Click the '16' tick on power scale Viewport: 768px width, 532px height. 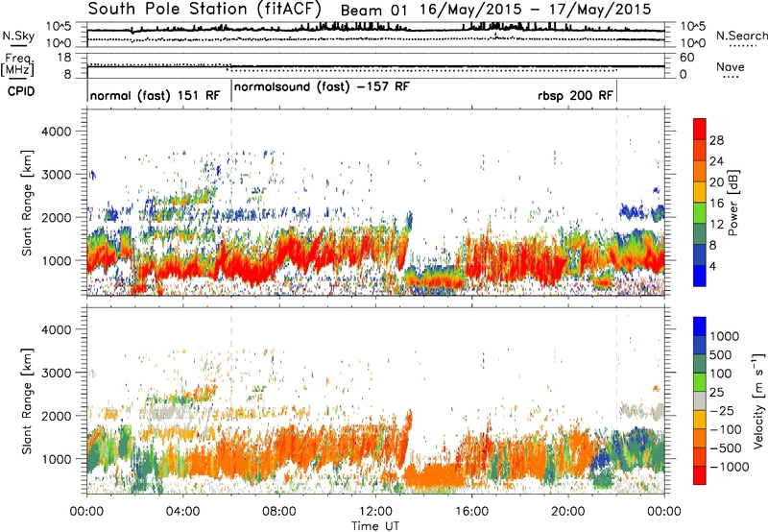(715, 204)
